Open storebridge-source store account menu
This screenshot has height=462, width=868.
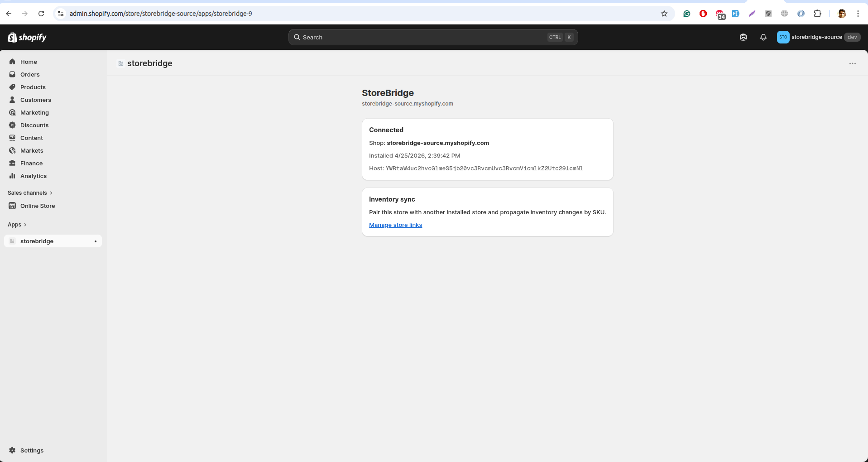(819, 37)
